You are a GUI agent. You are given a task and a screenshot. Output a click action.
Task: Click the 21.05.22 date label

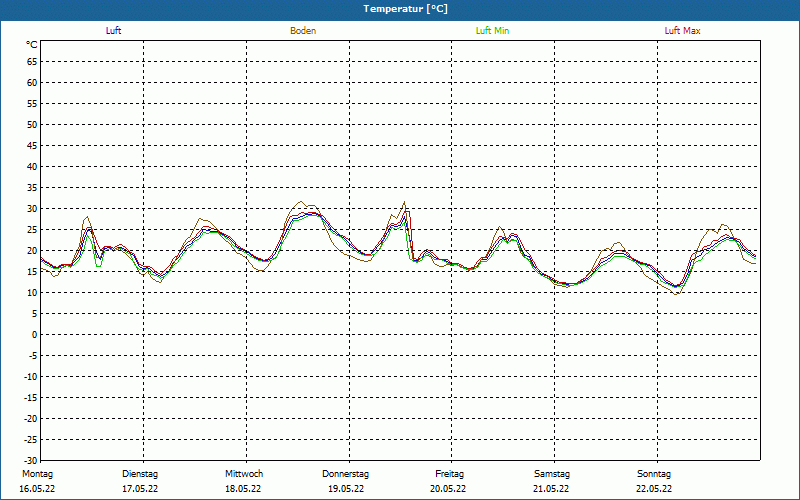coord(551,489)
